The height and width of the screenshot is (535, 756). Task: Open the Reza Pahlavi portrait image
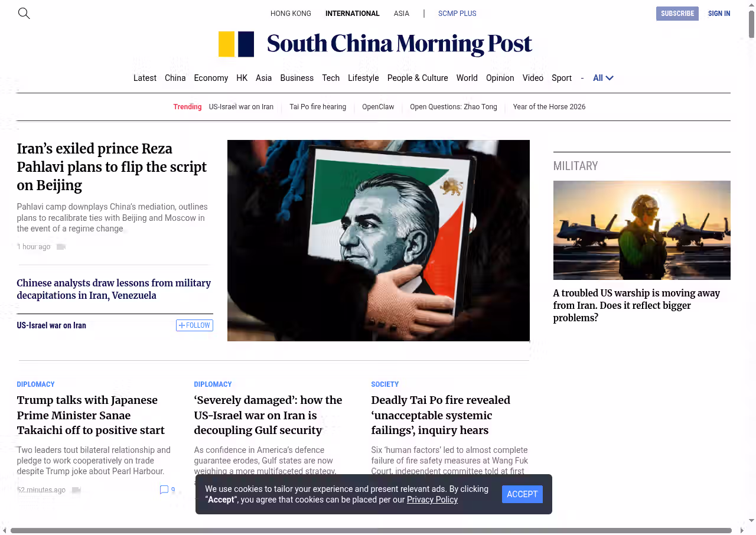click(378, 240)
